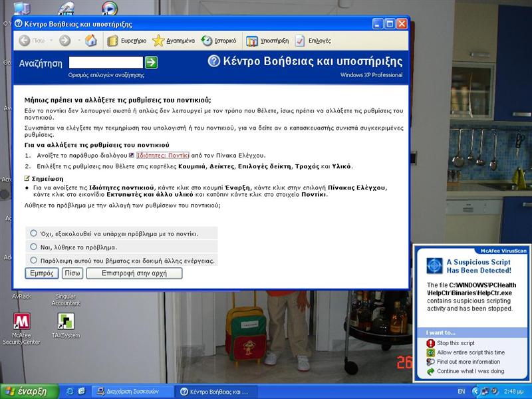Open Αγαπημένα favorites

(x=174, y=41)
